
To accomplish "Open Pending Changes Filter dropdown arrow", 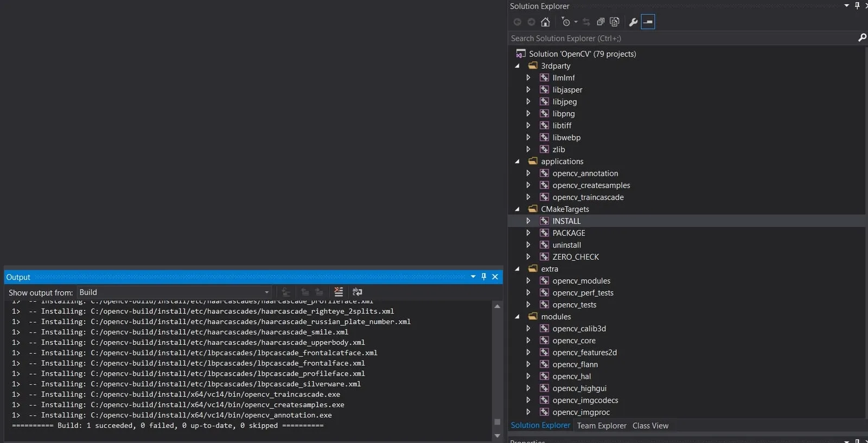I will coord(576,22).
